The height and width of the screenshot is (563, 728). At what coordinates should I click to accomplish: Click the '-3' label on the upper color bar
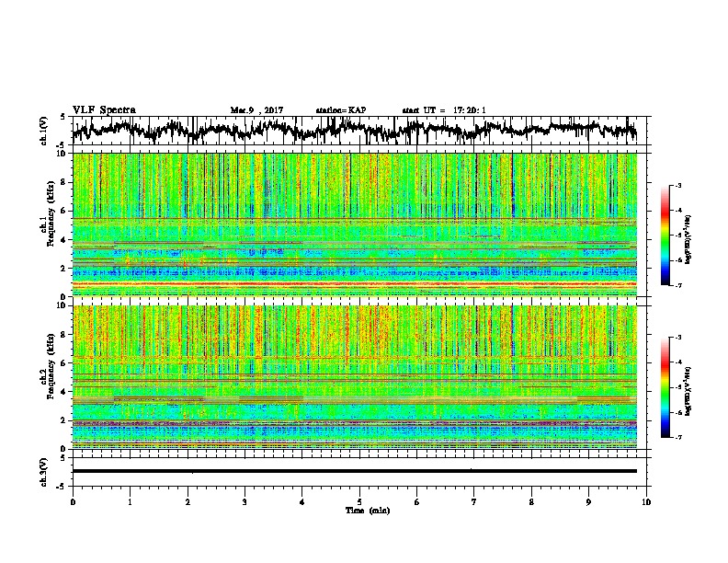pyautogui.click(x=677, y=185)
